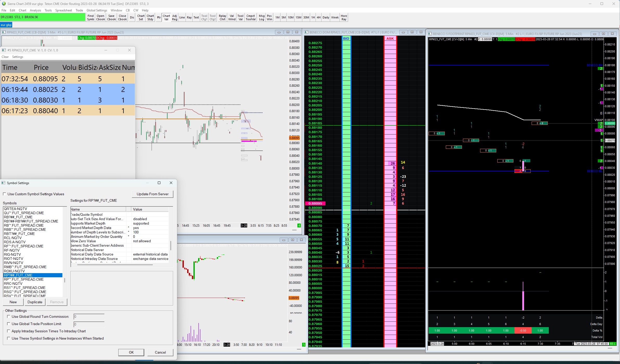Click the eur gbp chartbook tab

click(x=6, y=25)
